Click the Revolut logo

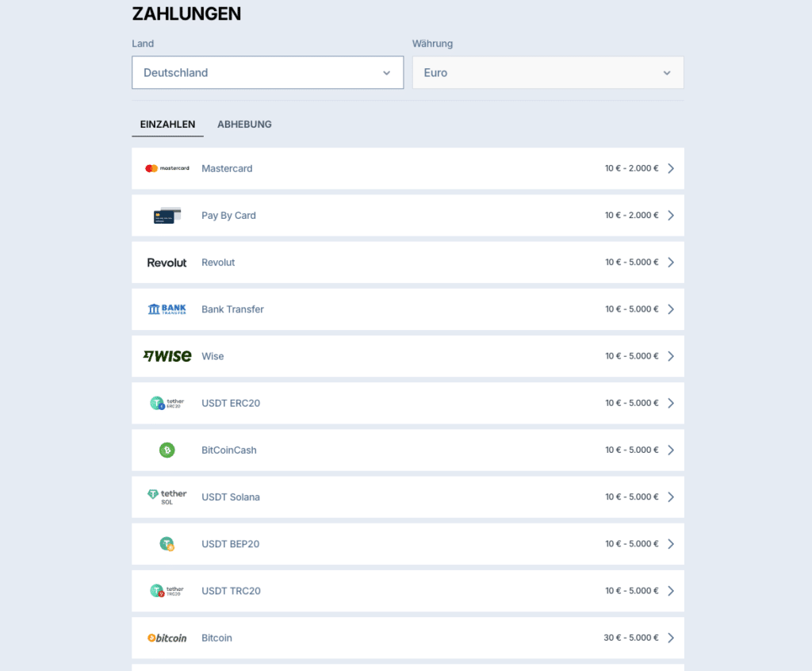[x=167, y=263]
